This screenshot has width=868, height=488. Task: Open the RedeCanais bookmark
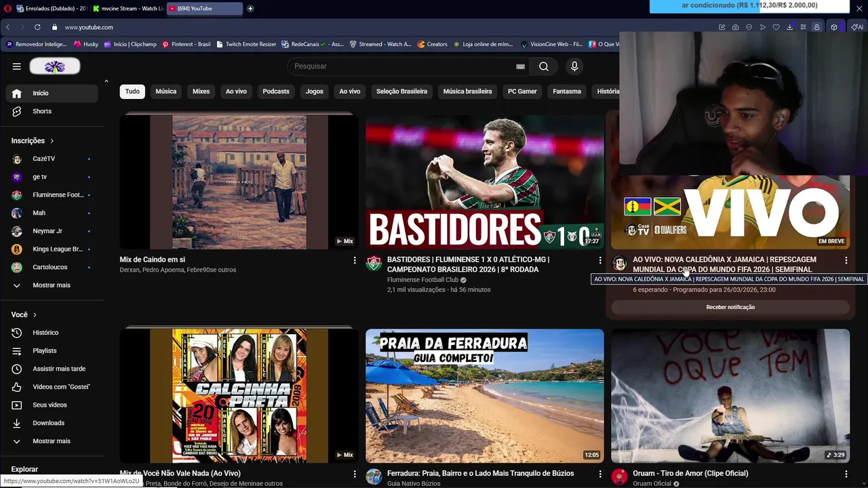pos(313,44)
